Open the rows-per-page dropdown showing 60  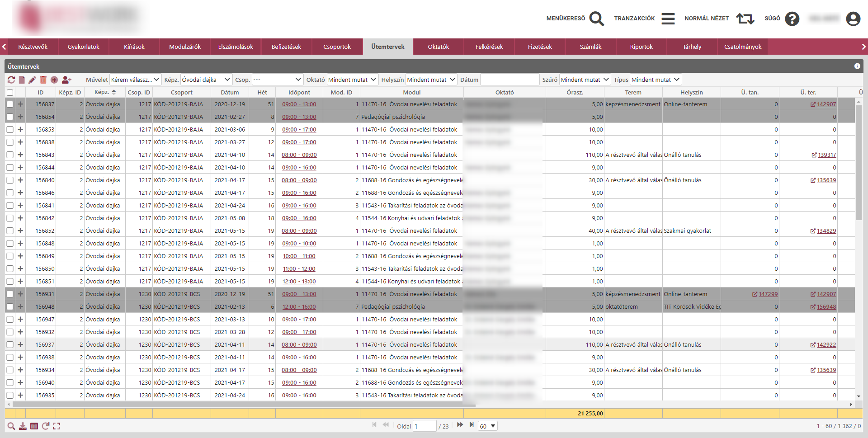488,426
